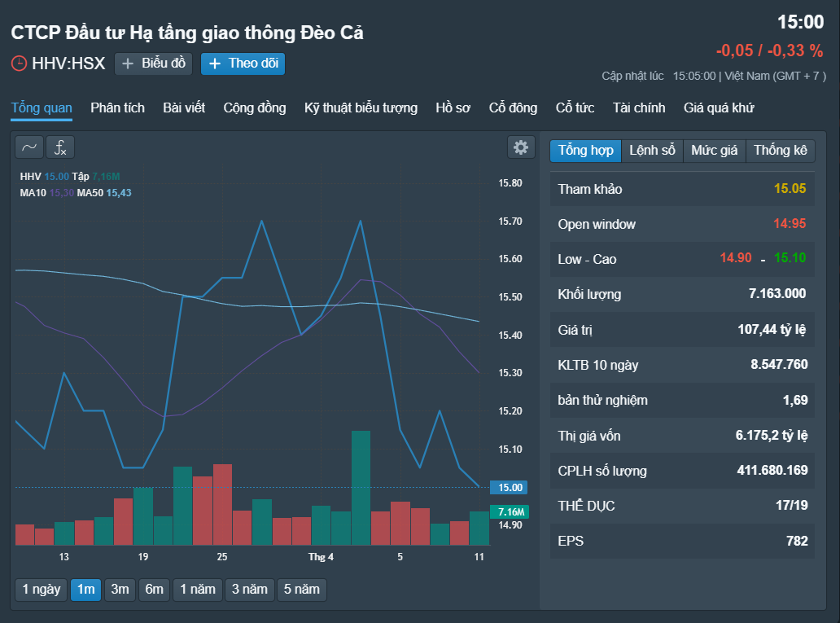This screenshot has height=623, width=840.
Task: Select the Thống kê panel tab
Action: (780, 151)
